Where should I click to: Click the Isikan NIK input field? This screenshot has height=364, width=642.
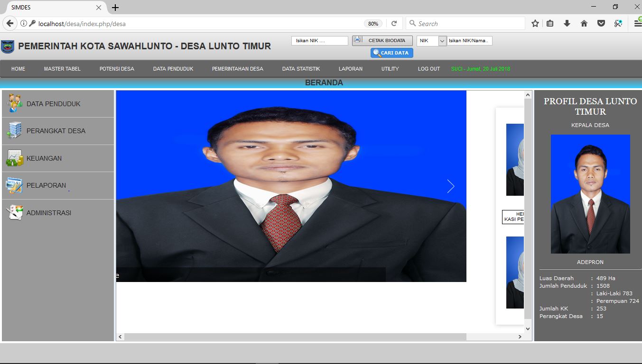pos(319,41)
